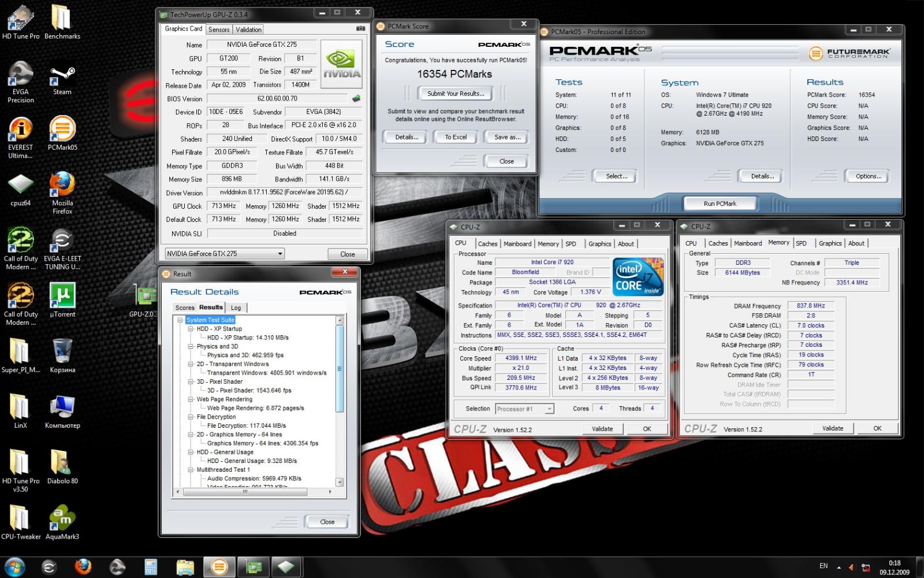Open the Scores tab in Result window
The image size is (924, 578).
[x=185, y=307]
